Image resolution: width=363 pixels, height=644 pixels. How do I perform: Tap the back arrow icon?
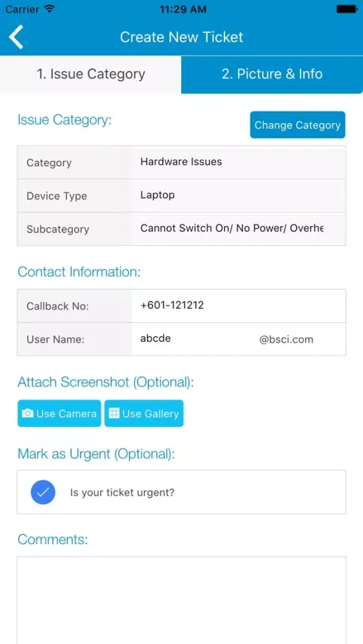(x=16, y=37)
